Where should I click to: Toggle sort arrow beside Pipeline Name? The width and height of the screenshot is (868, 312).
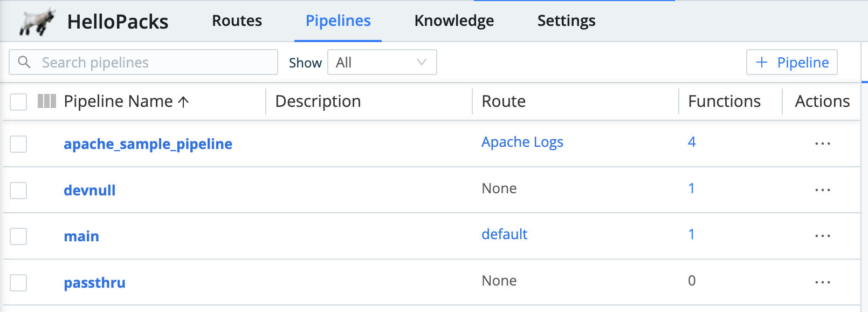pos(183,101)
